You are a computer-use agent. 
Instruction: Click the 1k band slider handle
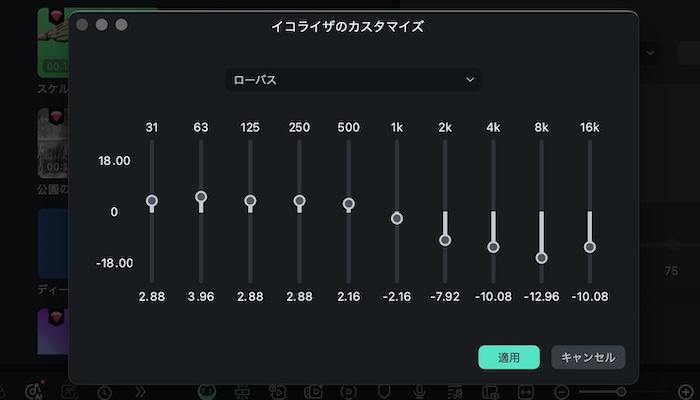tap(397, 218)
